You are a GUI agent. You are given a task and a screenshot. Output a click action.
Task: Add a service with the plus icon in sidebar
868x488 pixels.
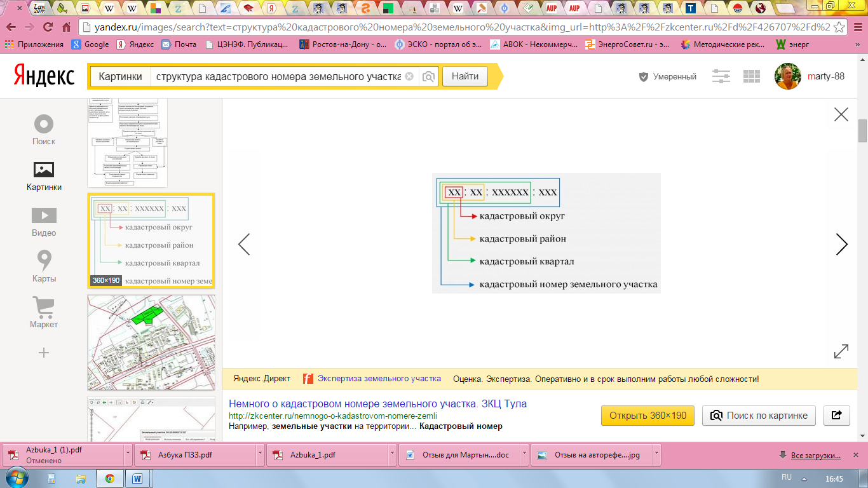44,353
